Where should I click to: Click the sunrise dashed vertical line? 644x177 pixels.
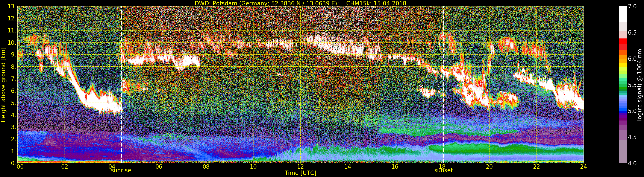pos(121,85)
